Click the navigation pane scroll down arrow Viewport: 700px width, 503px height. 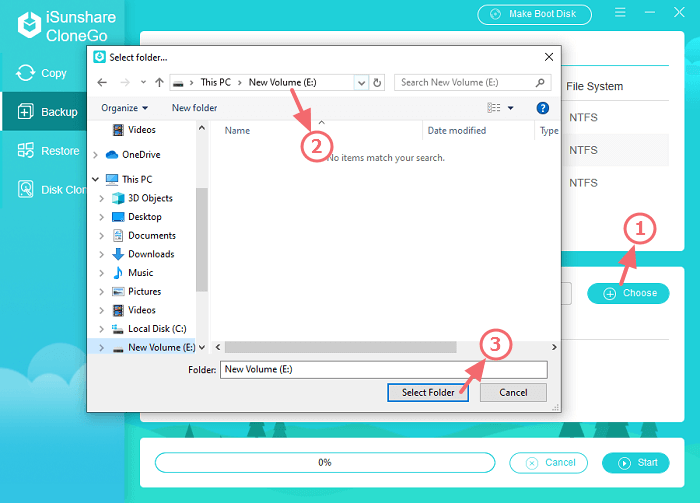click(202, 347)
